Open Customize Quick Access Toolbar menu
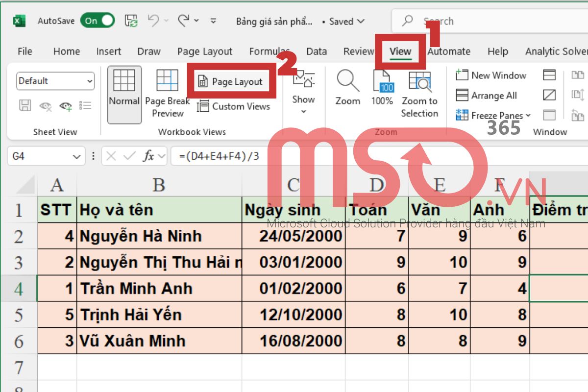 click(x=213, y=21)
